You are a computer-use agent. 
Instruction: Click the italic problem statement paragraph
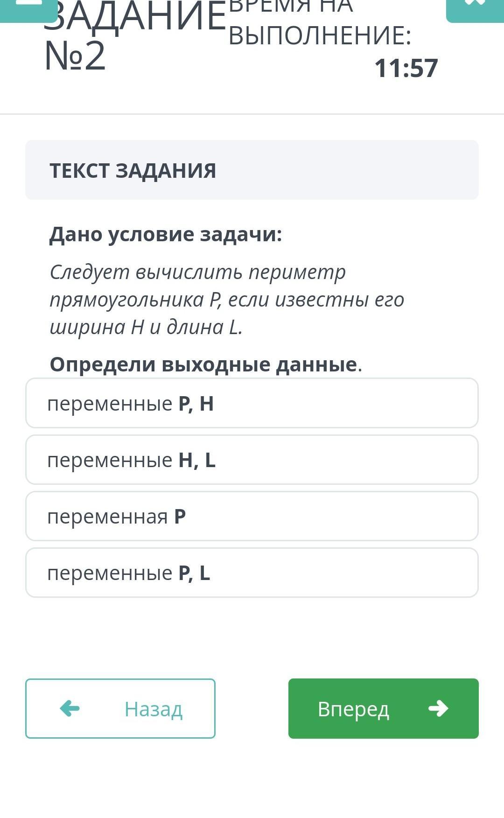point(226,300)
